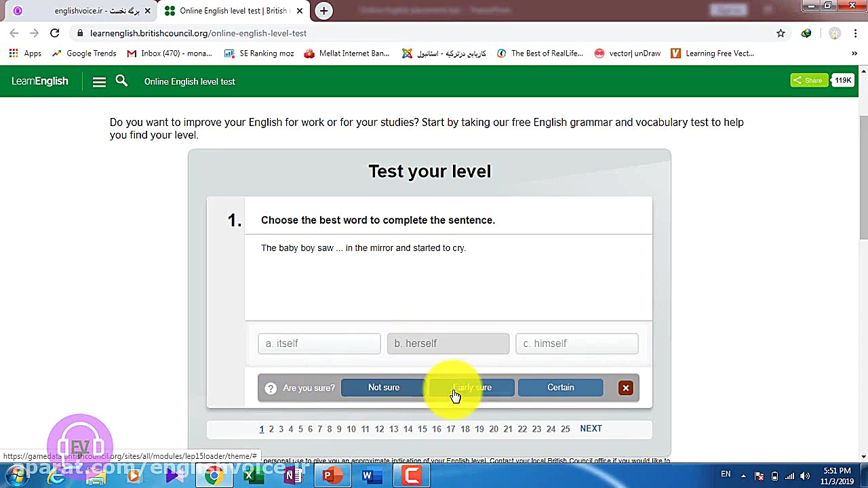Open Excel from the taskbar
This screenshot has height=488, width=868.
pos(252,476)
